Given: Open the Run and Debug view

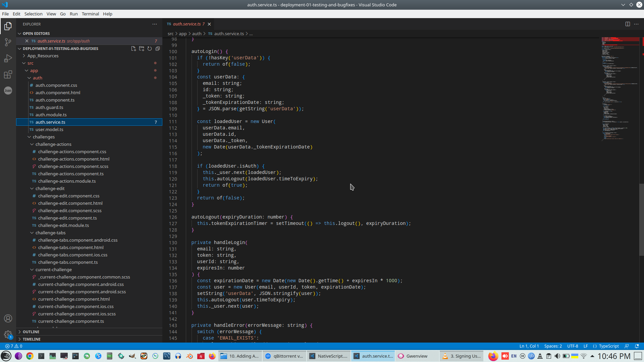Looking at the screenshot, I should [x=8, y=58].
